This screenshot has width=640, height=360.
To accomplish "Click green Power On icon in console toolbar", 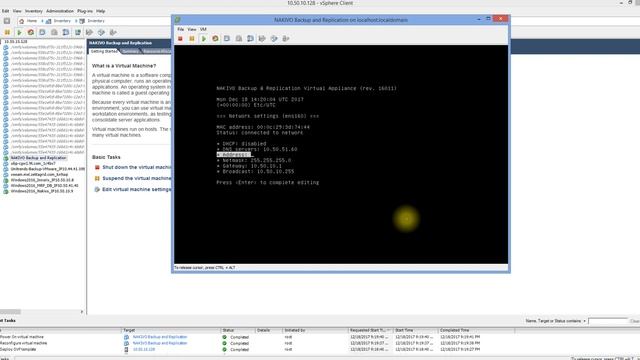I will [204, 39].
